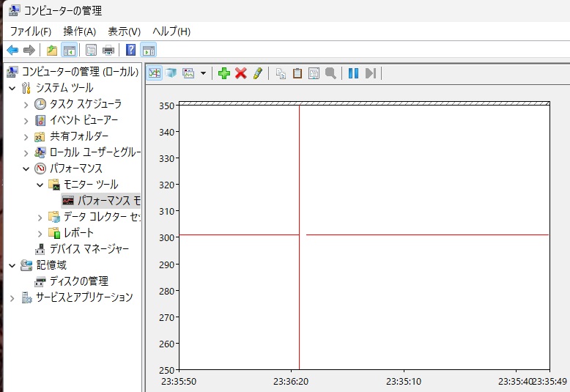Click Copy Properties icon

coord(281,73)
